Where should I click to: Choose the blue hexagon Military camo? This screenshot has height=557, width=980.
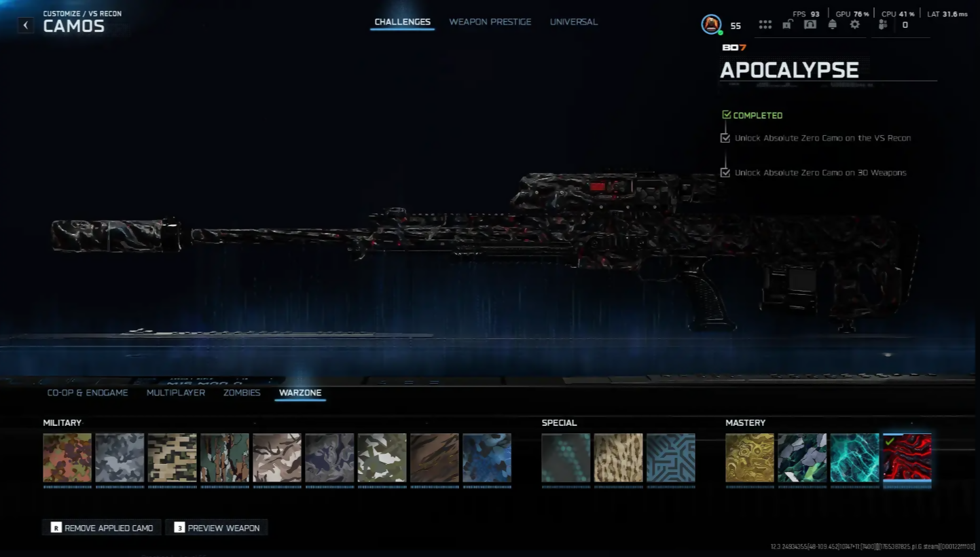(x=487, y=458)
